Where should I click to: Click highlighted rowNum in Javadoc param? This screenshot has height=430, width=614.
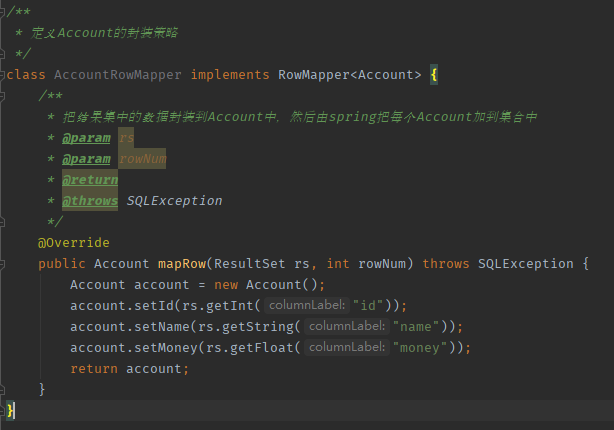(x=142, y=159)
